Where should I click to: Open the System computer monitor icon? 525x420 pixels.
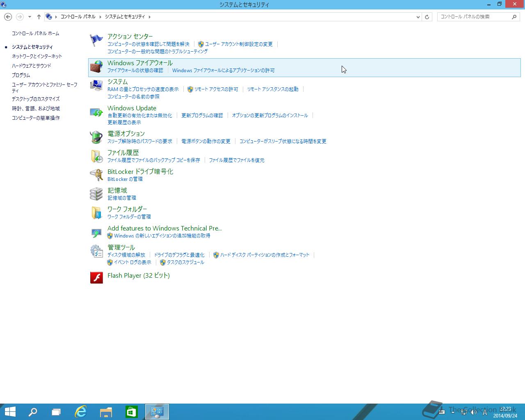click(96, 85)
